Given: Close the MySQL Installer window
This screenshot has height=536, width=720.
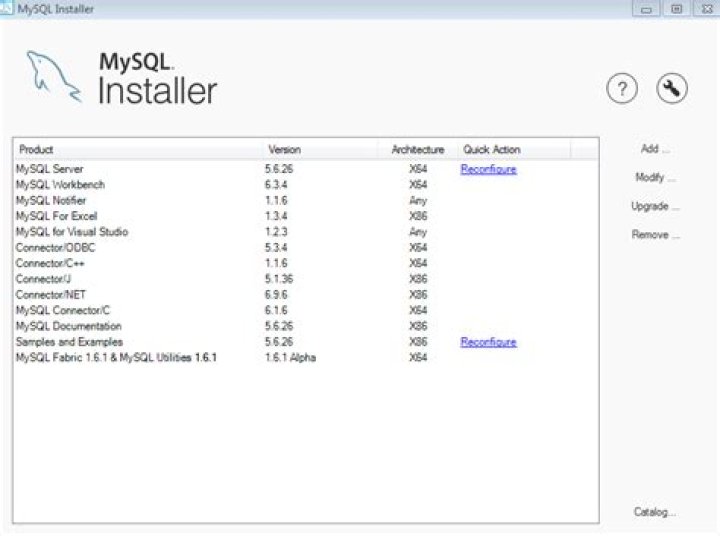Looking at the screenshot, I should click(707, 9).
